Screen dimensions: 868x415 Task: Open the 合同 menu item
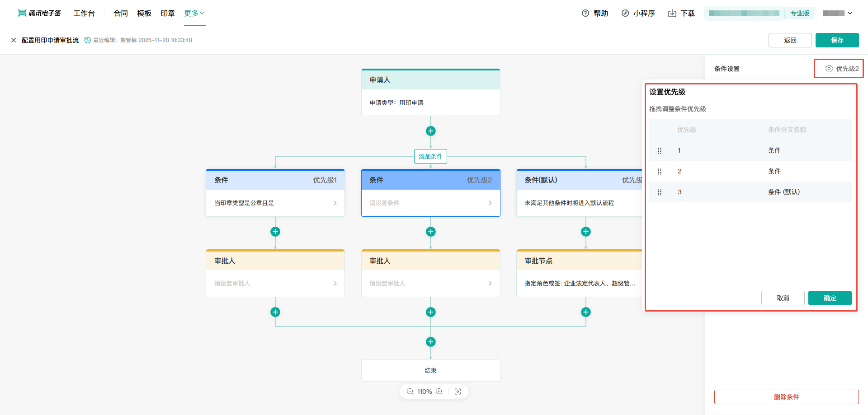tap(120, 13)
